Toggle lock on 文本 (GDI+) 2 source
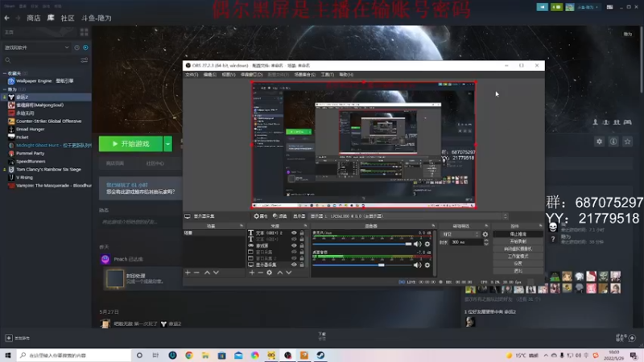 click(302, 232)
